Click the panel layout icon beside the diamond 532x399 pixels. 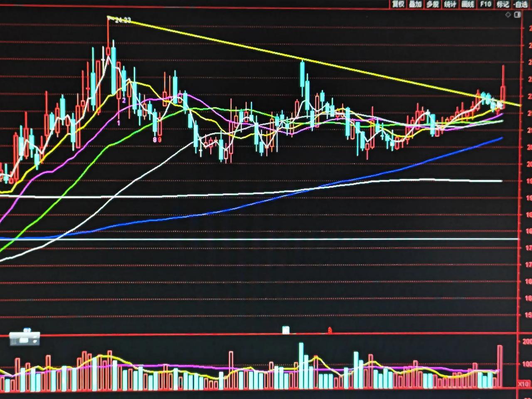click(517, 15)
